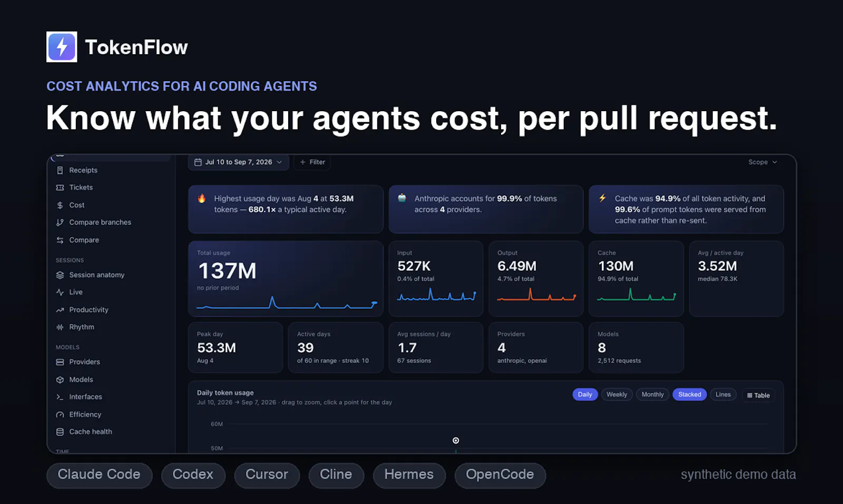
Task: Click the Filter button
Action: 312,162
